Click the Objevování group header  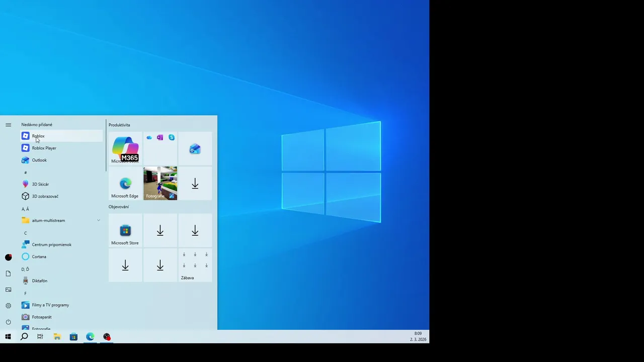[x=119, y=207]
